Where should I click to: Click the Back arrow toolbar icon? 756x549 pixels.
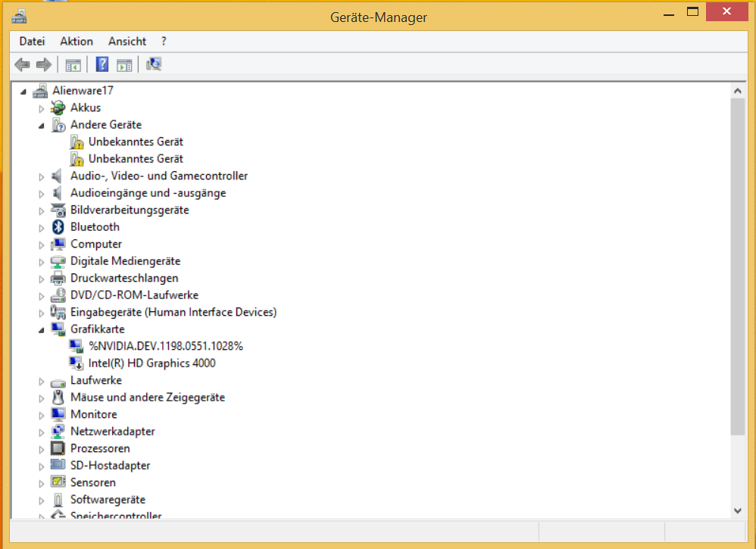click(22, 64)
